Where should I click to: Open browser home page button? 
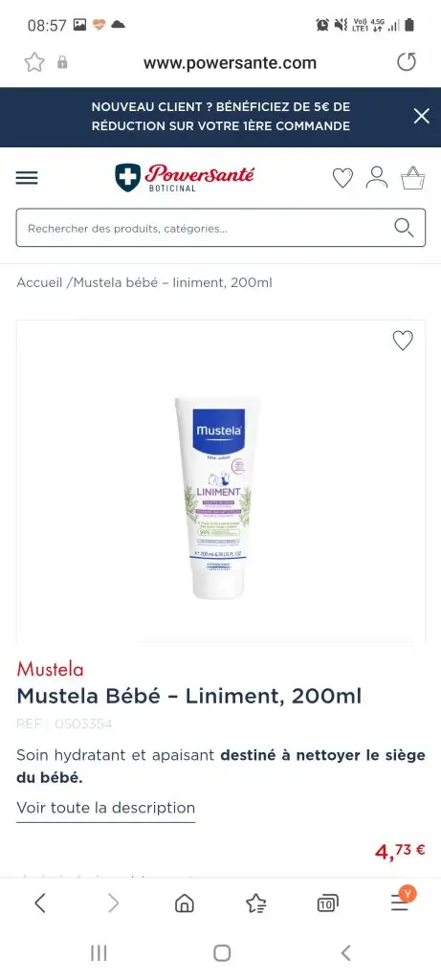pos(185,903)
